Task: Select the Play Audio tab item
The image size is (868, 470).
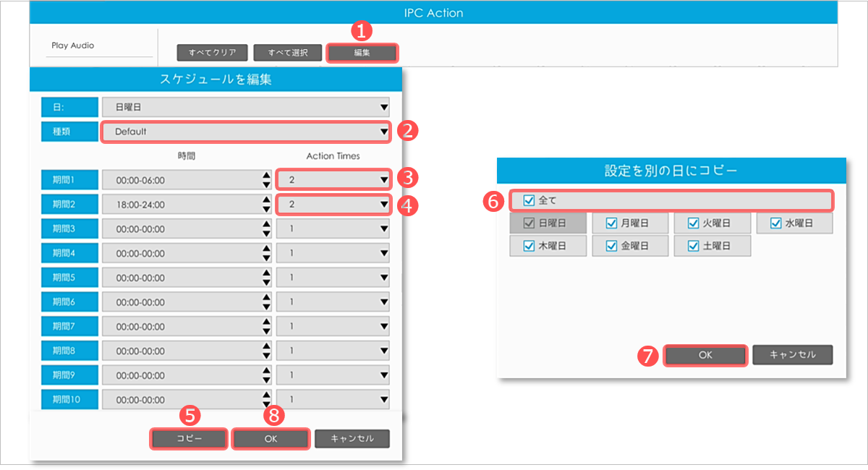Action: [73, 46]
